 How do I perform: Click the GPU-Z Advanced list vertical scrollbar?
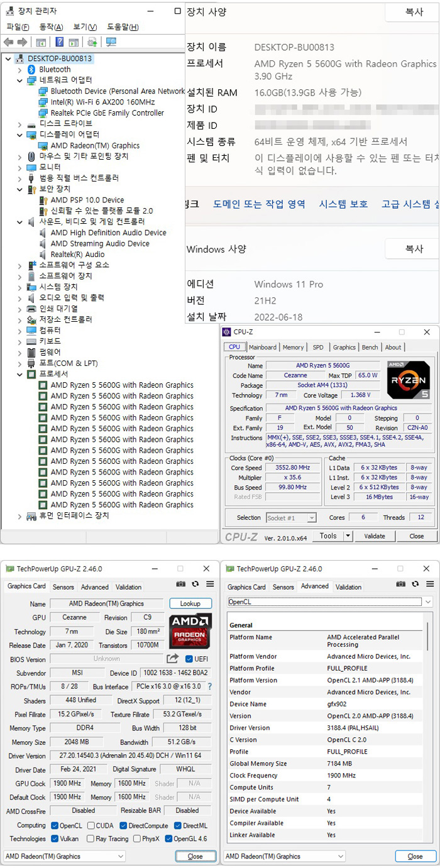point(429,723)
